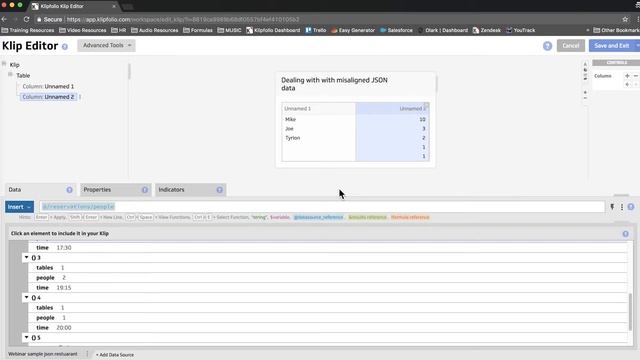Image resolution: width=640 pixels, height=360 pixels.
Task: Open the Easy Generator bookmark
Action: coord(353,30)
